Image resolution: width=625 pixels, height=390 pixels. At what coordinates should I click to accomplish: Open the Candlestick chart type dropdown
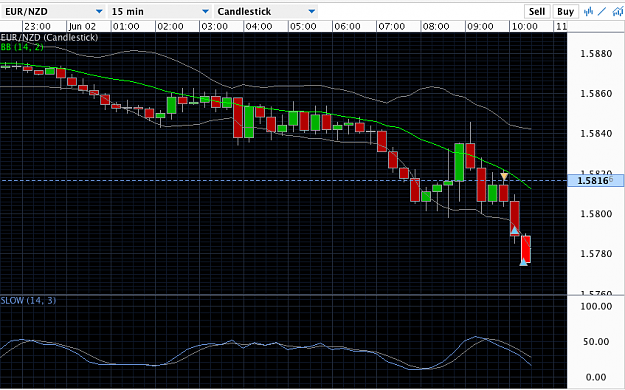(x=266, y=12)
